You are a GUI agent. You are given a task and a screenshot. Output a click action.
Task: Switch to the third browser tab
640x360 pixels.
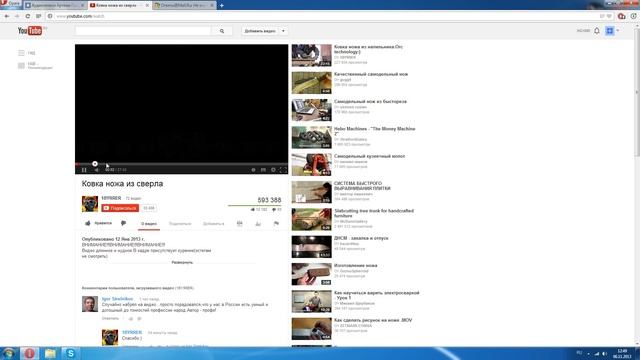[x=184, y=5]
